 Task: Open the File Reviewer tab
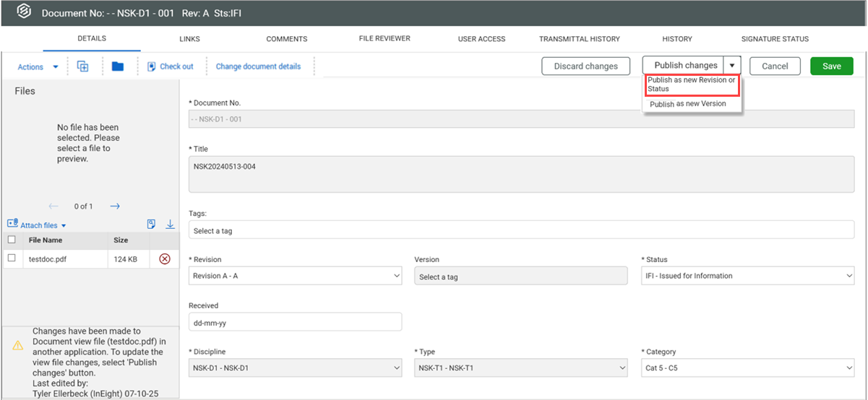click(x=384, y=39)
